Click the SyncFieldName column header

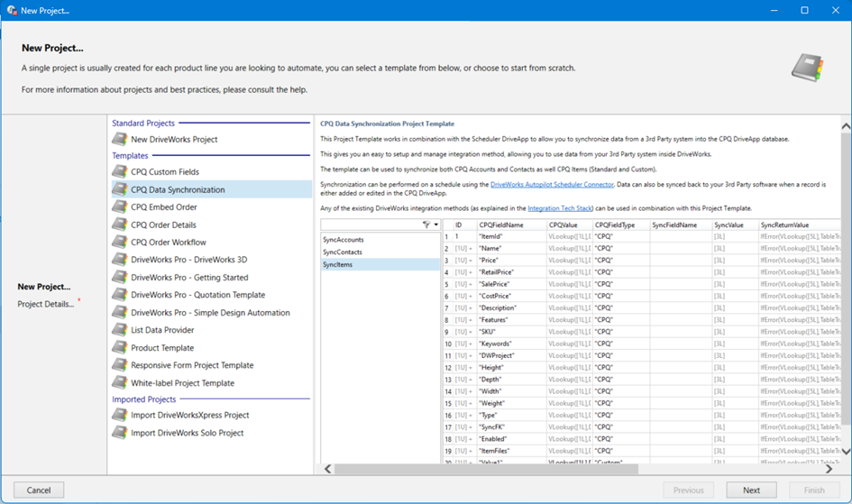click(681, 225)
